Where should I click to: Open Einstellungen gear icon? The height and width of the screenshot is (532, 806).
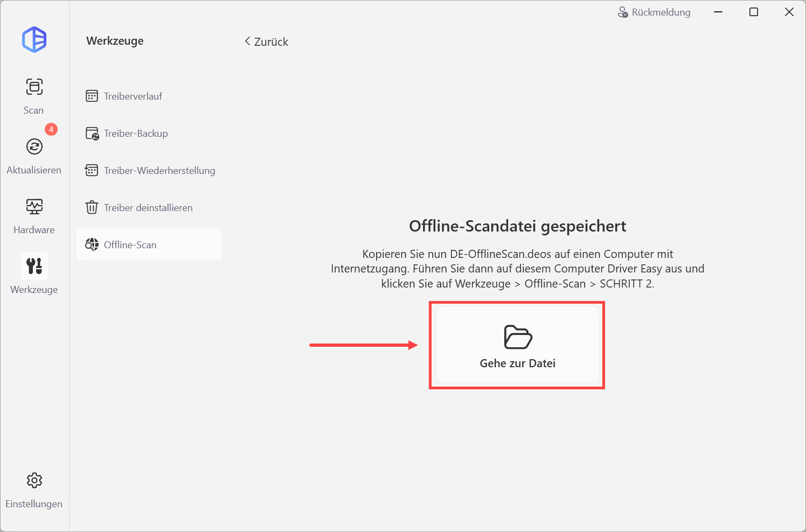[34, 480]
